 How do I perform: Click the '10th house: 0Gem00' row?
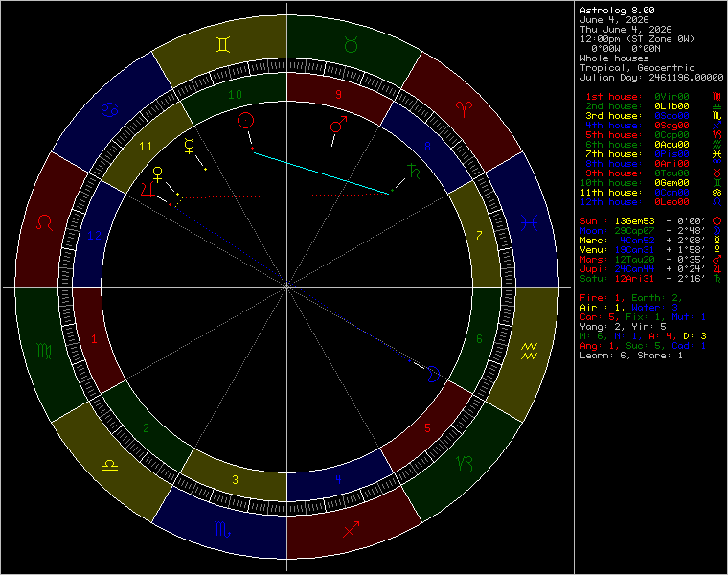point(651,182)
